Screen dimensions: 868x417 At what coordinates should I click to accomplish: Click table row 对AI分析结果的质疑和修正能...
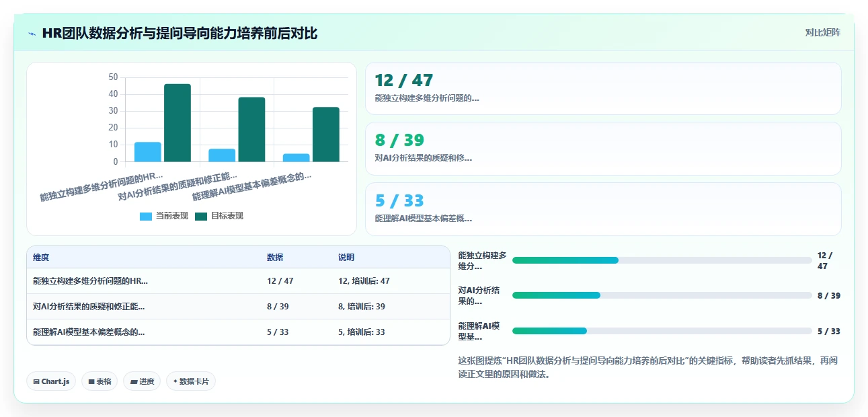click(x=238, y=307)
